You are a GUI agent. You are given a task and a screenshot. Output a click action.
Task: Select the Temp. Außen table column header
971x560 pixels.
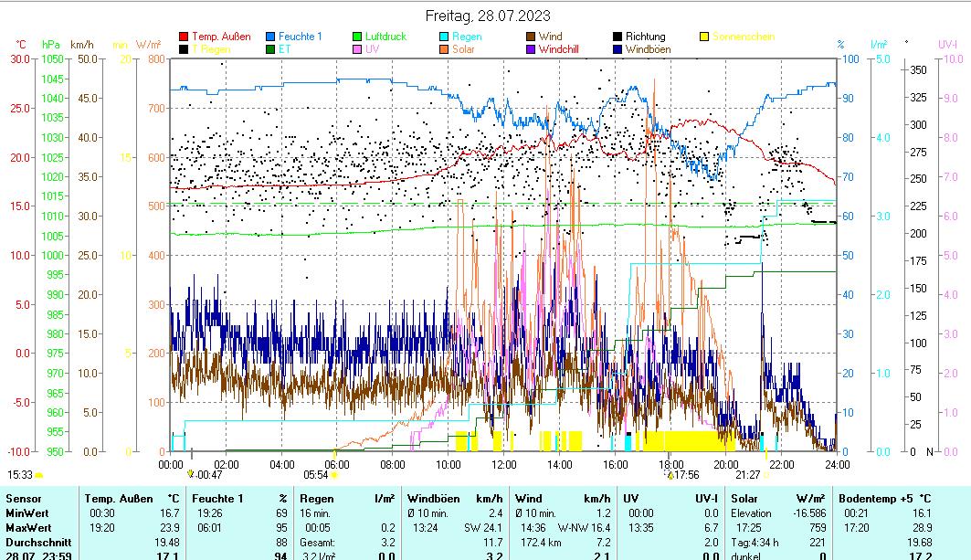[x=132, y=499]
